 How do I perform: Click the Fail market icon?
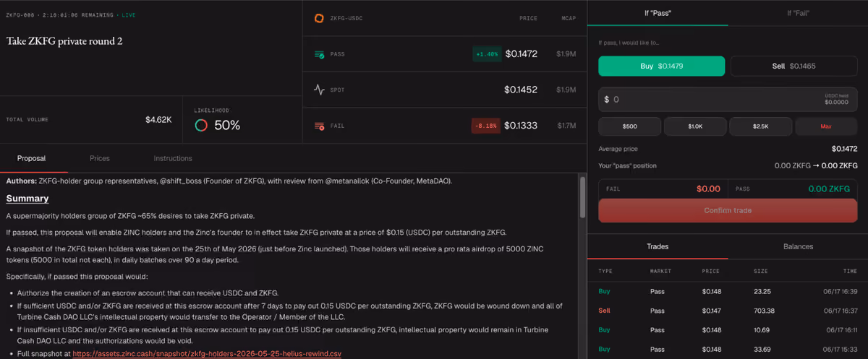[319, 126]
